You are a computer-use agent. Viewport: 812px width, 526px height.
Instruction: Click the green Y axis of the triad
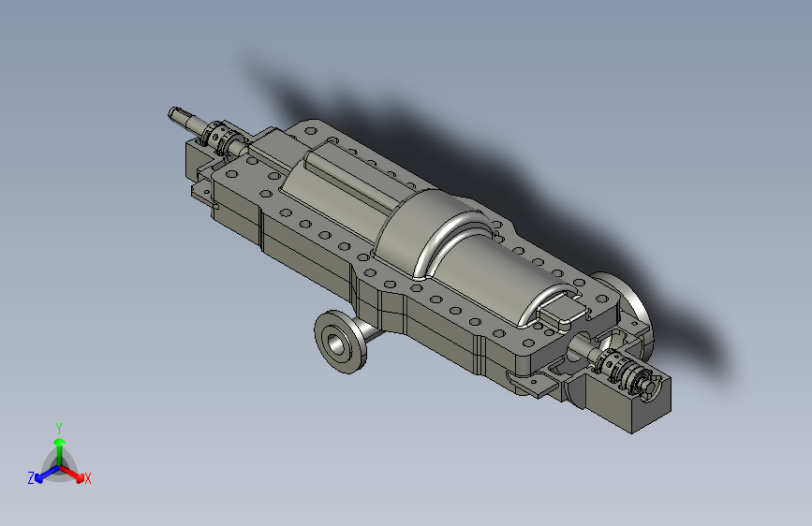[60, 450]
